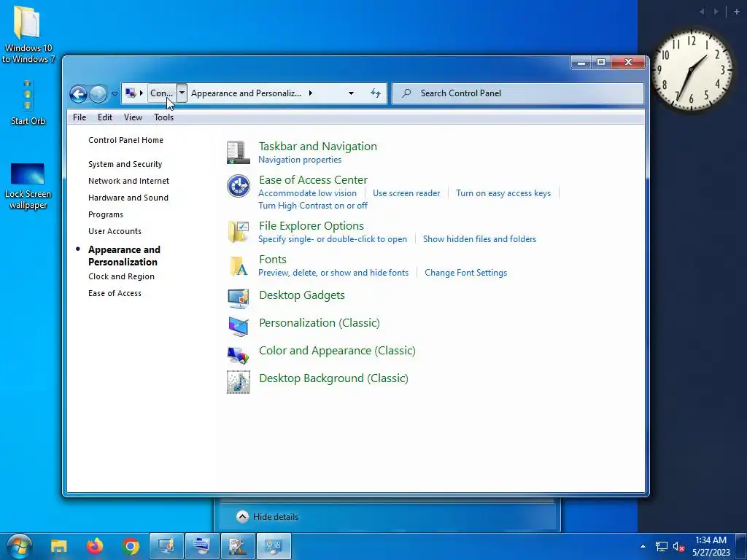Open the dropdown arrow next to Con...
The height and width of the screenshot is (560, 747).
tap(182, 93)
